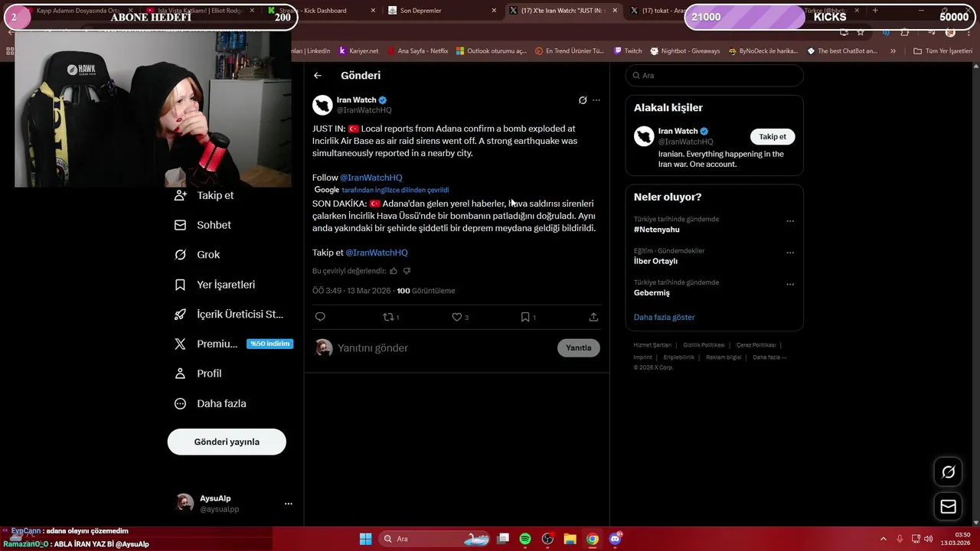Expand Daha fazla in the sidebar
The height and width of the screenshot is (551, 980).
pyautogui.click(x=211, y=403)
